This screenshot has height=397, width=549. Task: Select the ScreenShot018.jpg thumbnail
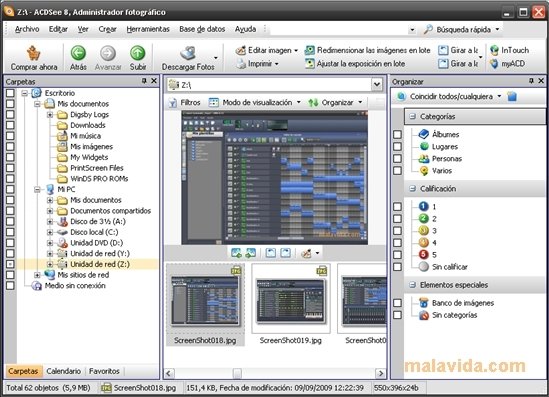pyautogui.click(x=205, y=305)
